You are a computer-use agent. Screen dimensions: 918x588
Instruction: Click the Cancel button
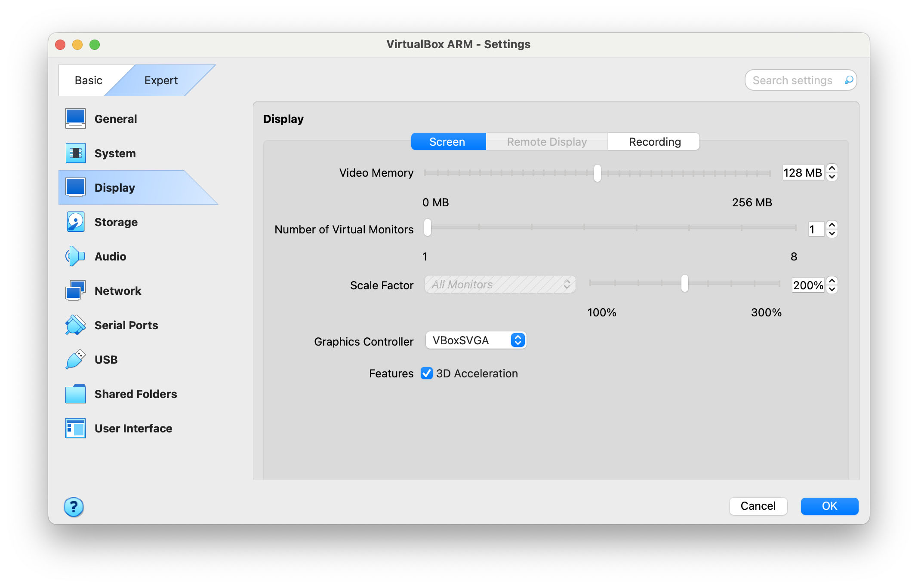coord(758,506)
